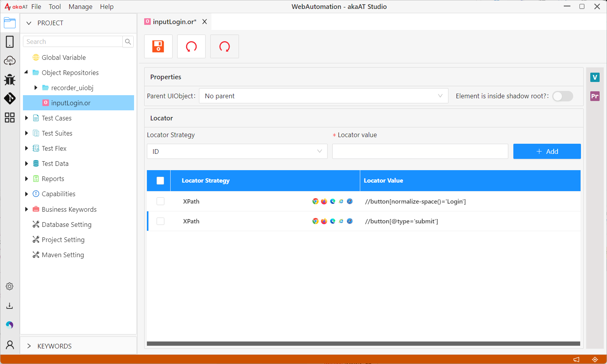This screenshot has height=364, width=607.
Task: Expand the KEYWORDS panel
Action: 29,346
